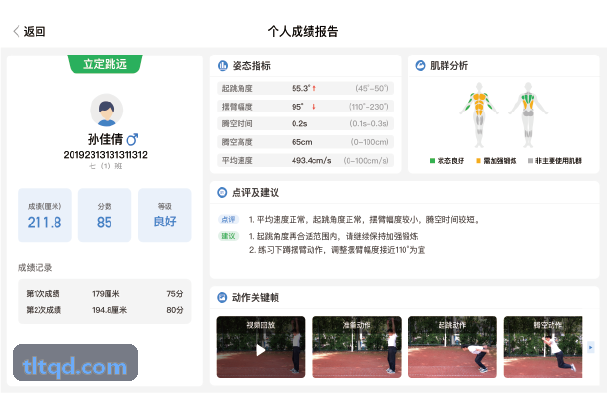This screenshot has height=393, width=607.
Task: Click the student name 孙佳倩
Action: [x=105, y=139]
